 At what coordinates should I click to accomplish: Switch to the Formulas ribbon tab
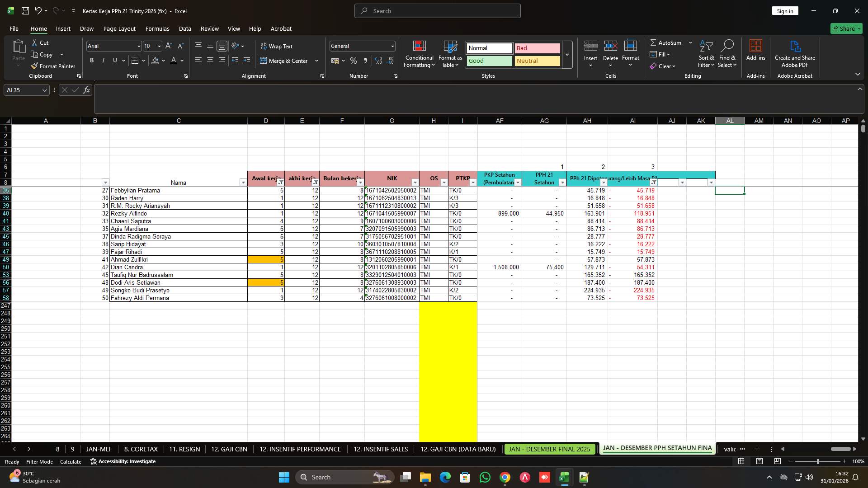click(157, 28)
